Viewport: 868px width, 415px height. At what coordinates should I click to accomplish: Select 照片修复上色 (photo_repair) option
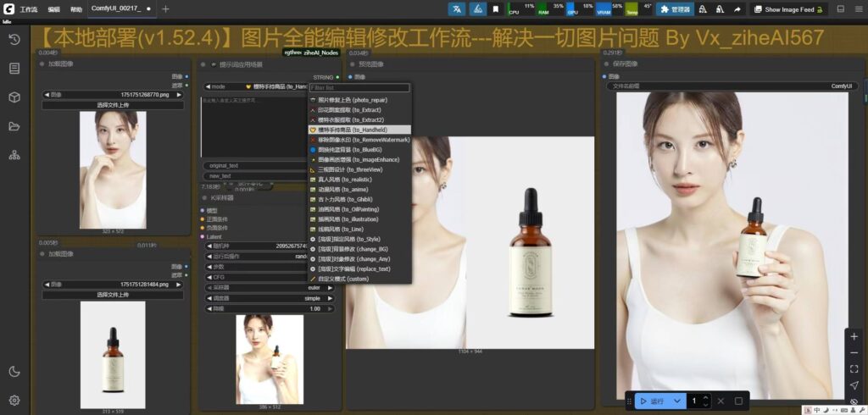359,100
